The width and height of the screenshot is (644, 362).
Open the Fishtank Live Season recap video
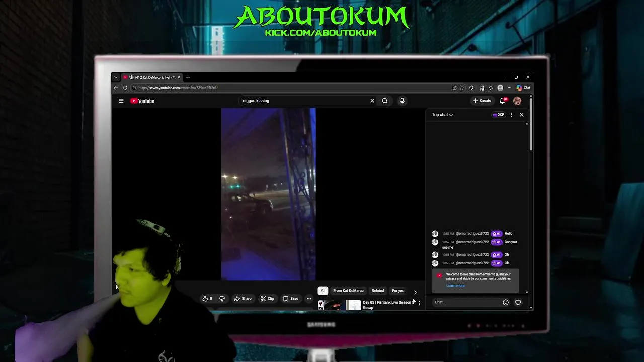tap(388, 305)
